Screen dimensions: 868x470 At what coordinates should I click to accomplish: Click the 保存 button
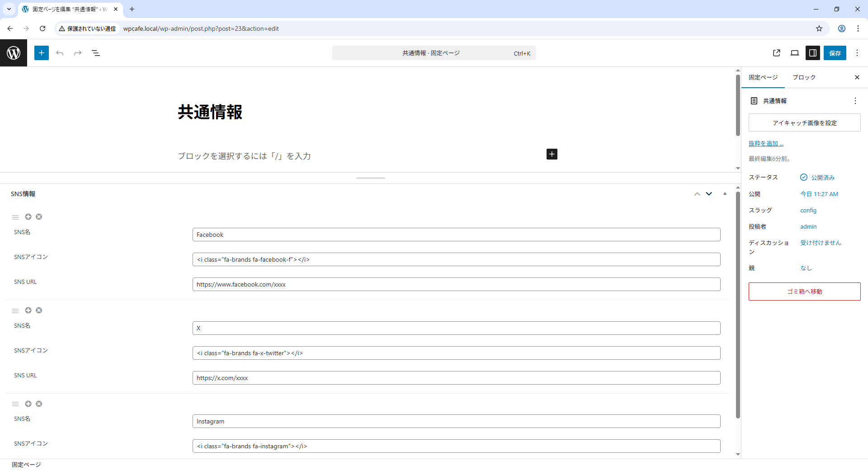click(835, 53)
